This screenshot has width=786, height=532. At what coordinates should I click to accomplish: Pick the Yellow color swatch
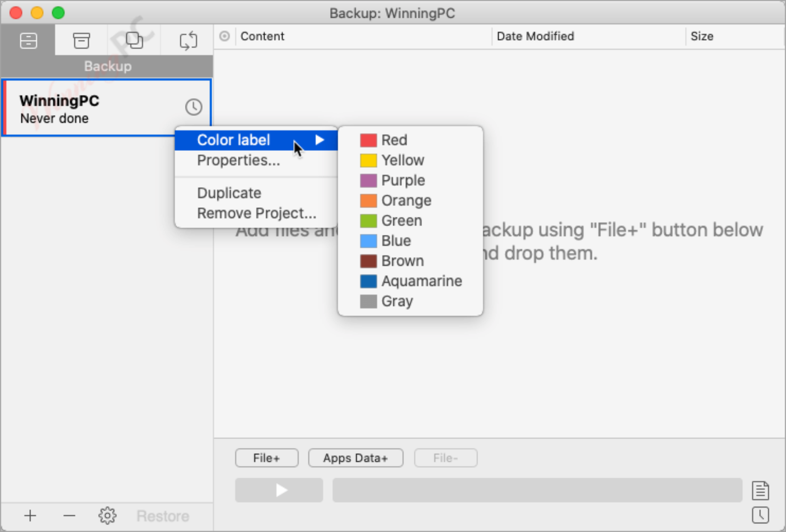coord(368,160)
